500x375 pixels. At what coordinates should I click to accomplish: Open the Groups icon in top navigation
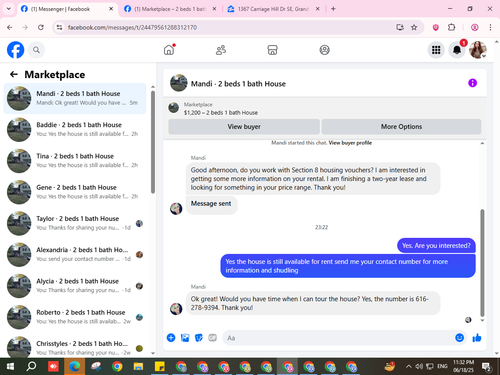pyautogui.click(x=324, y=50)
